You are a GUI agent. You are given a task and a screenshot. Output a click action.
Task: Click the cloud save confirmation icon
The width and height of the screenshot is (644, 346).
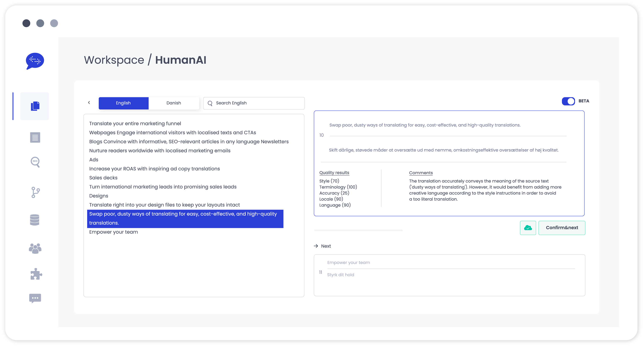pos(528,228)
